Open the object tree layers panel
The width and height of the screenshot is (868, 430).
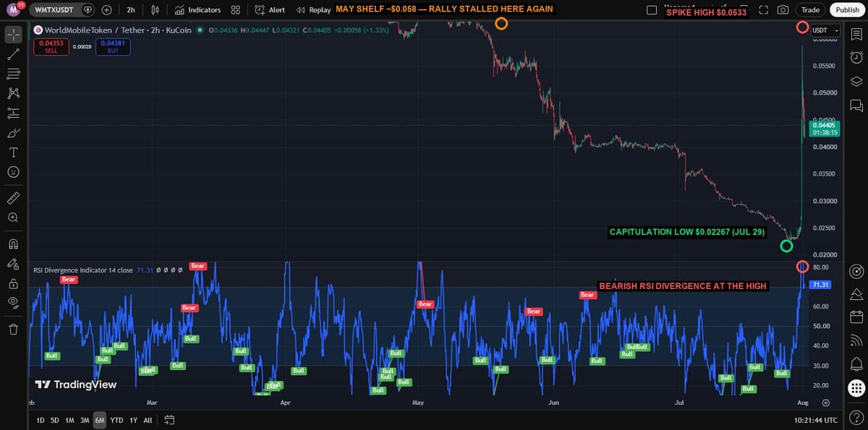point(856,81)
